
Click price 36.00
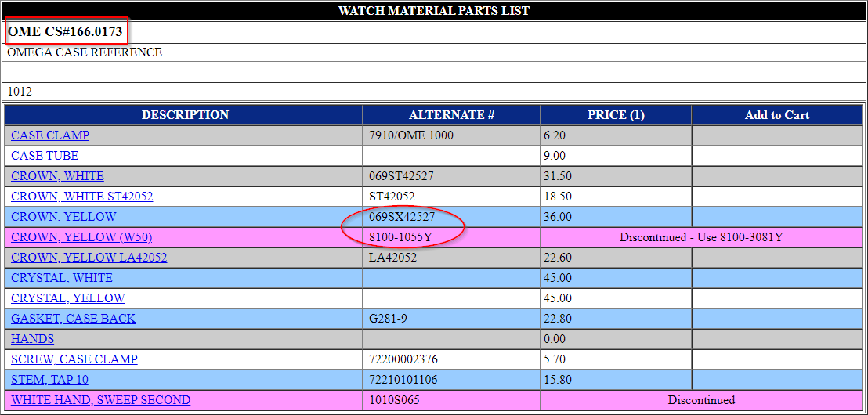(x=559, y=217)
